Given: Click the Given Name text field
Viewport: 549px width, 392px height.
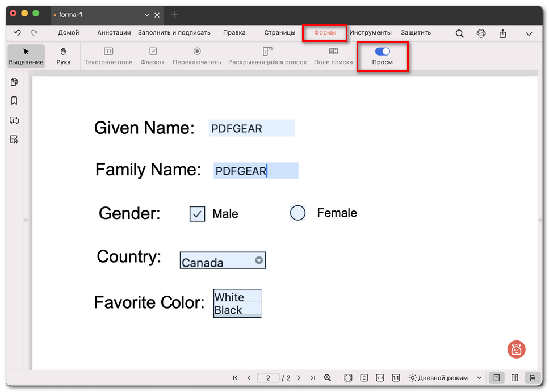Looking at the screenshot, I should [x=251, y=128].
